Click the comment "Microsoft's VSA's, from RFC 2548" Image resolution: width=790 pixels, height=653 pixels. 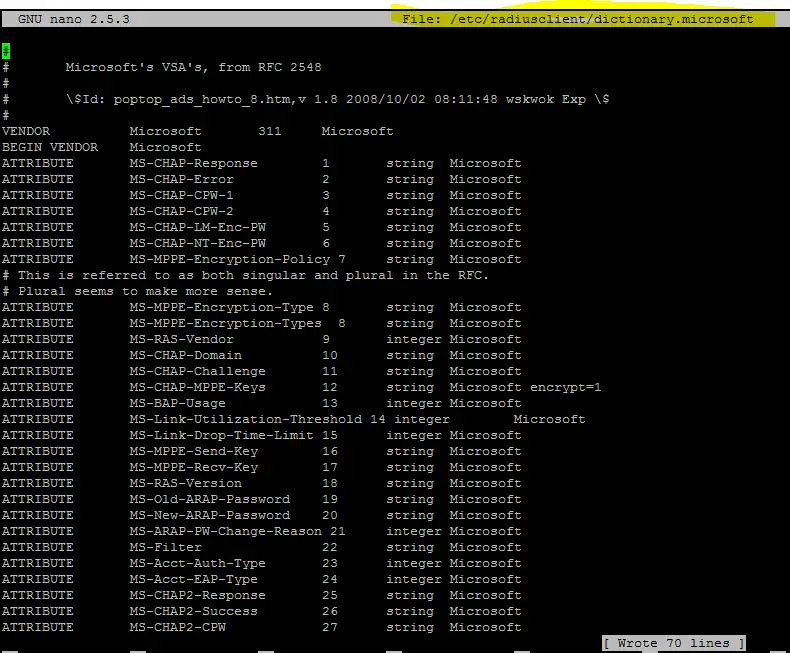point(193,67)
